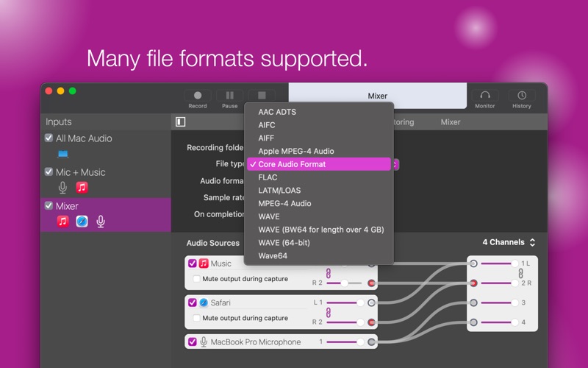Screen dimensions: 588x368
Task: Switch to the Mixer tab
Action: [451, 122]
